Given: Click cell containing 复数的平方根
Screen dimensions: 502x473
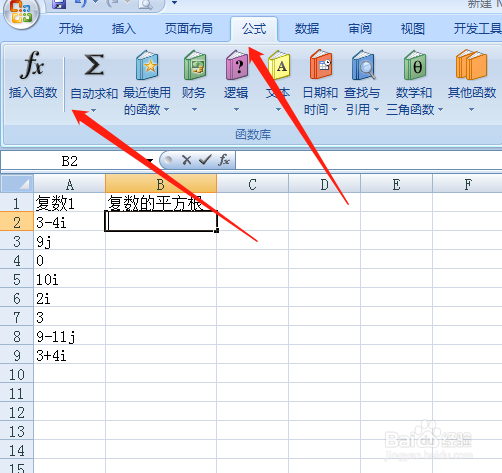Looking at the screenshot, I should (x=161, y=203).
